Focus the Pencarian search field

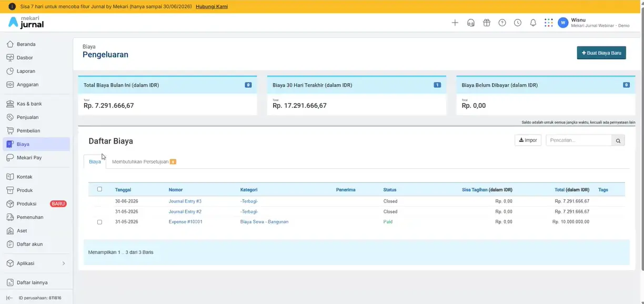point(579,140)
